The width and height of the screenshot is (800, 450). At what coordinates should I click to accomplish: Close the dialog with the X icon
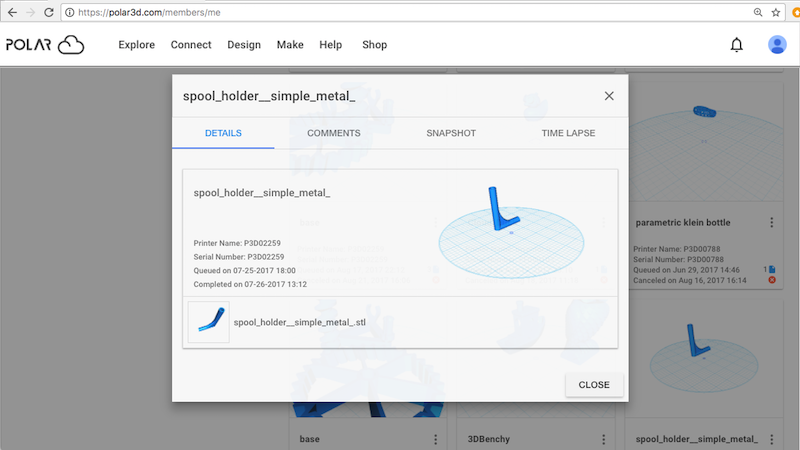tap(609, 96)
